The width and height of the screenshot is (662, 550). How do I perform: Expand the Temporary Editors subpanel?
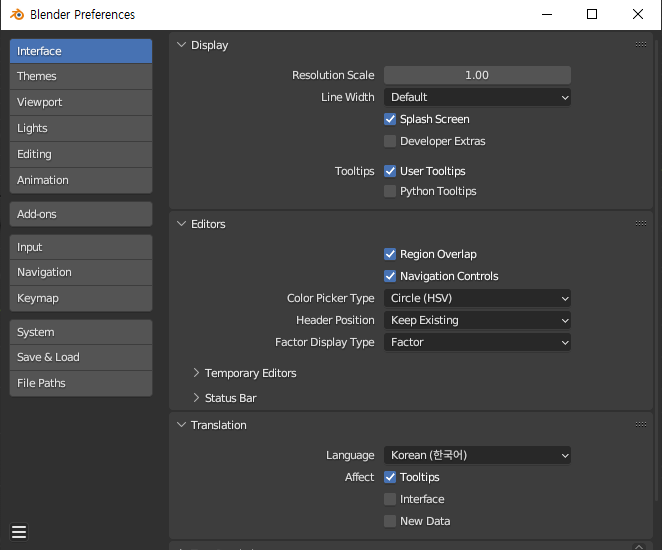[x=196, y=373]
